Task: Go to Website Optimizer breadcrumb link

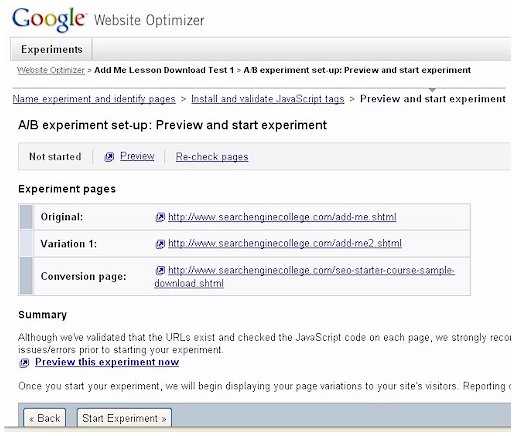Action: coord(51,70)
